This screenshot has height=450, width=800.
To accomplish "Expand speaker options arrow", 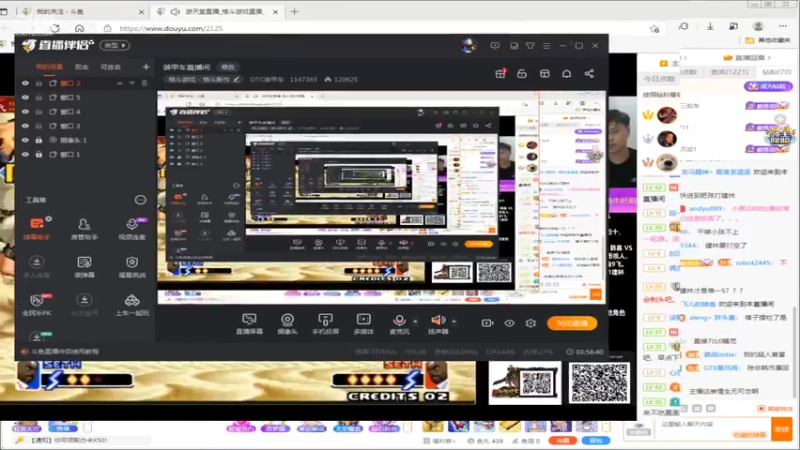I will coord(454,321).
